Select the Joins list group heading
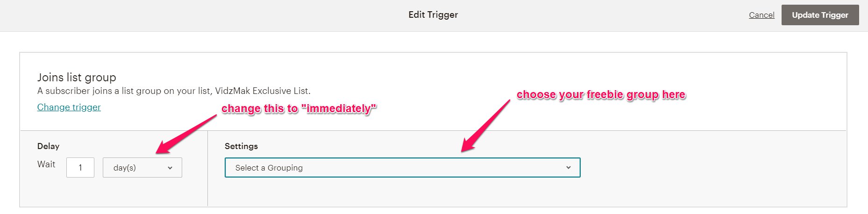 pos(77,77)
